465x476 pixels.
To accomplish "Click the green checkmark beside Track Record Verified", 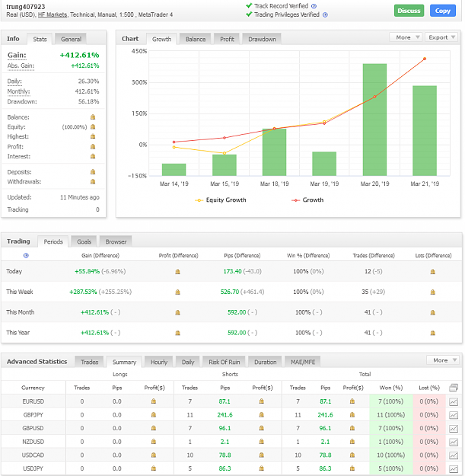I will coord(249,5).
